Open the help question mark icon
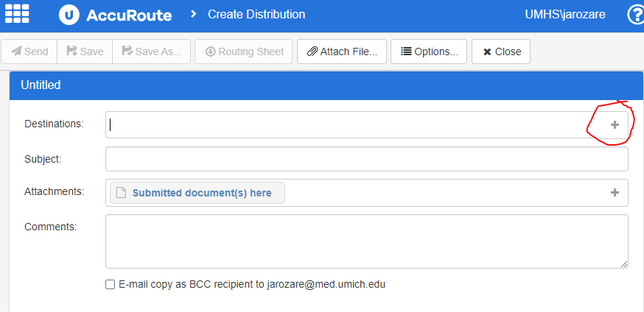This screenshot has height=312, width=644. point(635,15)
